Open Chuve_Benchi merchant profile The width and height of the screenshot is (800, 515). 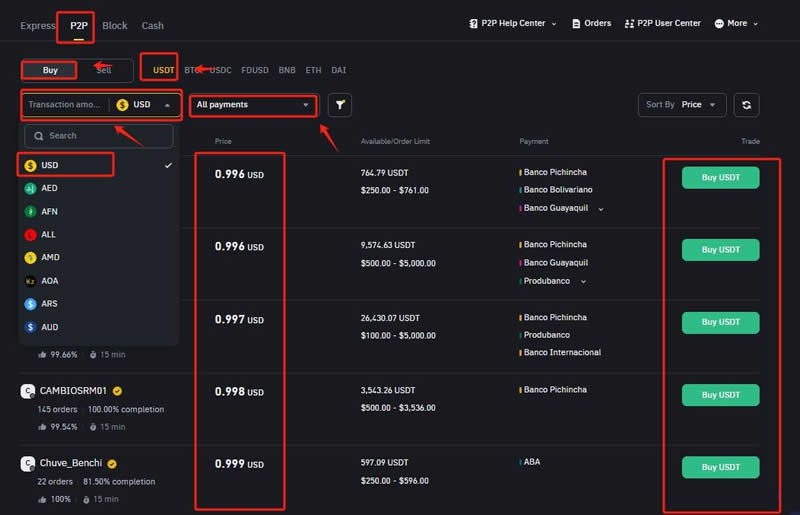pyautogui.click(x=71, y=463)
